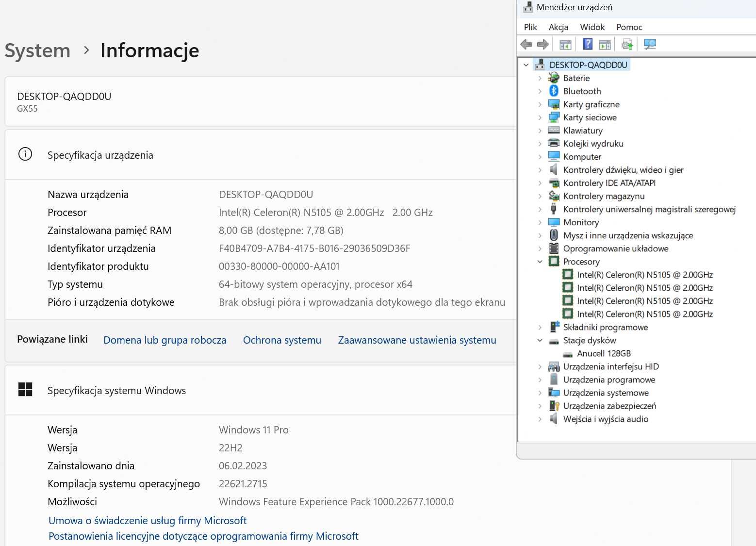Screen dimensions: 756x546
Task: Expand the Wejścia i wyjścia audio node
Action: (x=540, y=419)
